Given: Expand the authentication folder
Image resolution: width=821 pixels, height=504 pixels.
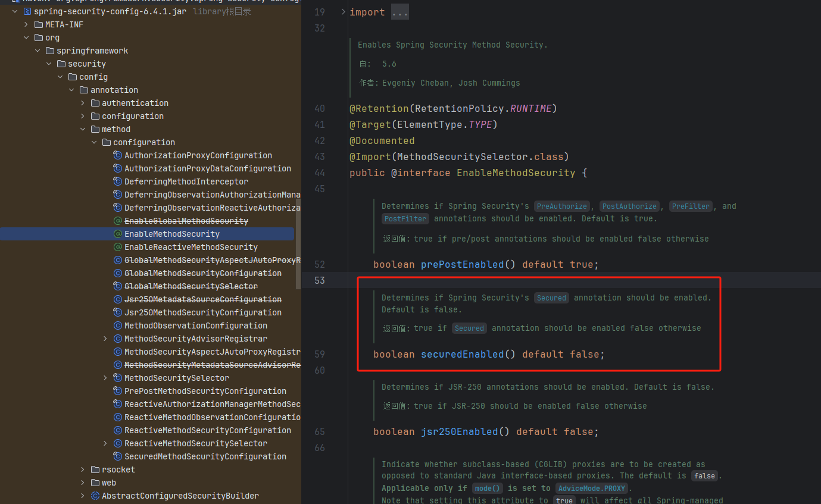Looking at the screenshot, I should [83, 103].
